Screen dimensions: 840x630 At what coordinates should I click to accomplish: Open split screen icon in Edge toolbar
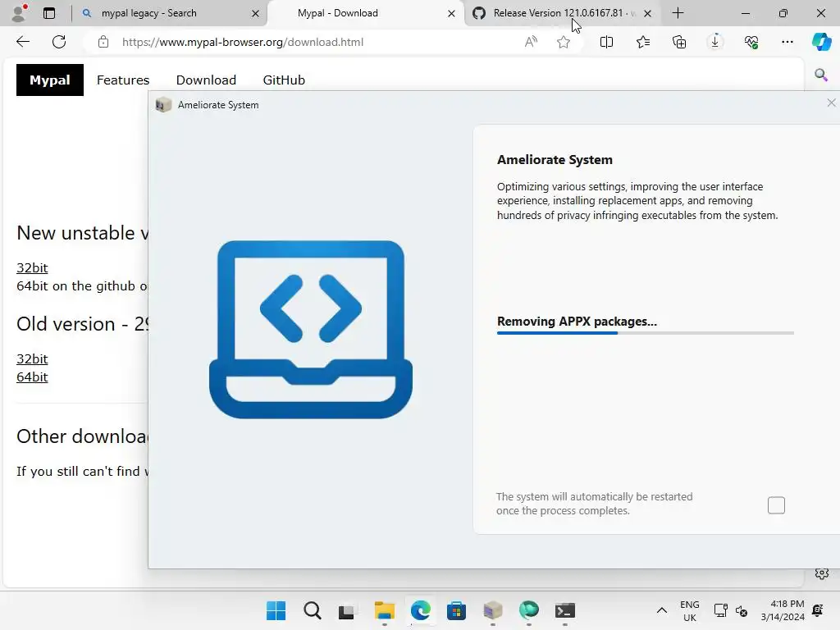[x=606, y=42]
